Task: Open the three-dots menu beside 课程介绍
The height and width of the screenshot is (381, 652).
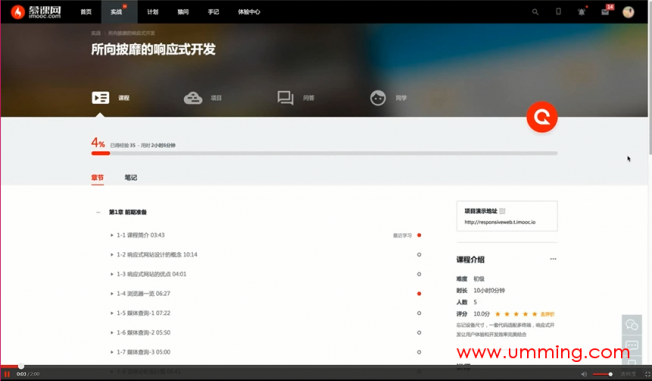Action: [553, 259]
